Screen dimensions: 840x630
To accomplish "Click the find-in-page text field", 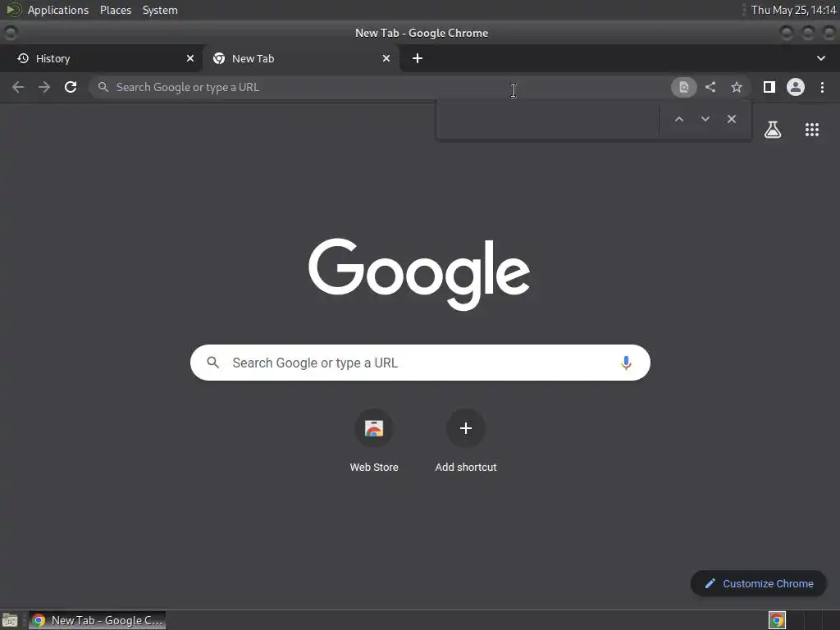I will click(x=547, y=119).
